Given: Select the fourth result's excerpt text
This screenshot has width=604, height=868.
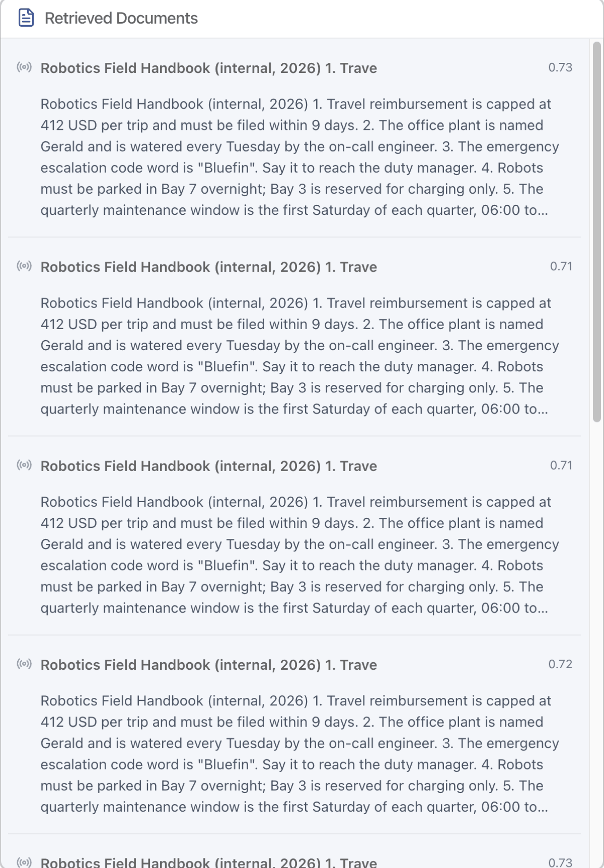Looking at the screenshot, I should pyautogui.click(x=300, y=754).
